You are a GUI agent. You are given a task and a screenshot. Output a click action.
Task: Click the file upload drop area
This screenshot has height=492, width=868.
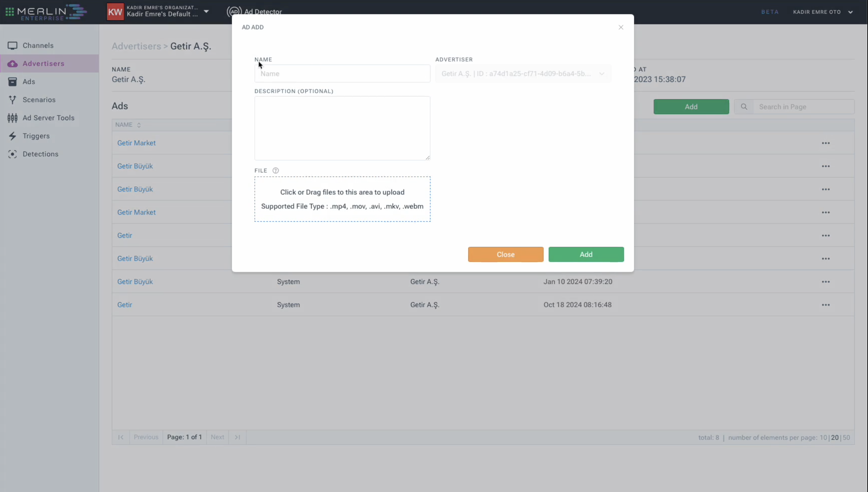(x=342, y=199)
